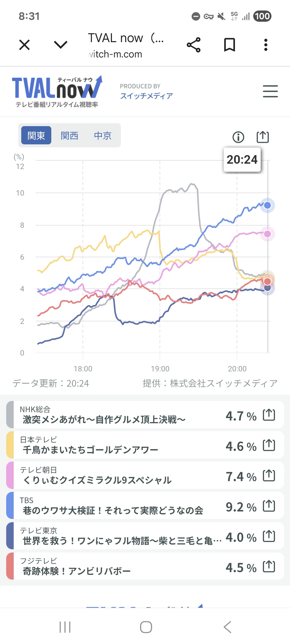
Task: Select the テレビ朝日 program row
Action: (x=121, y=475)
